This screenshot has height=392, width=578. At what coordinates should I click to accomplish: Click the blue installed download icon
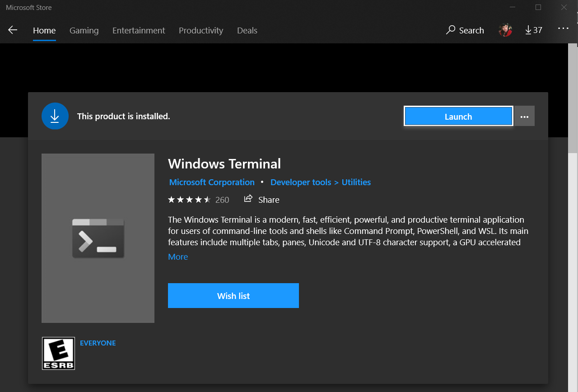[x=55, y=116]
